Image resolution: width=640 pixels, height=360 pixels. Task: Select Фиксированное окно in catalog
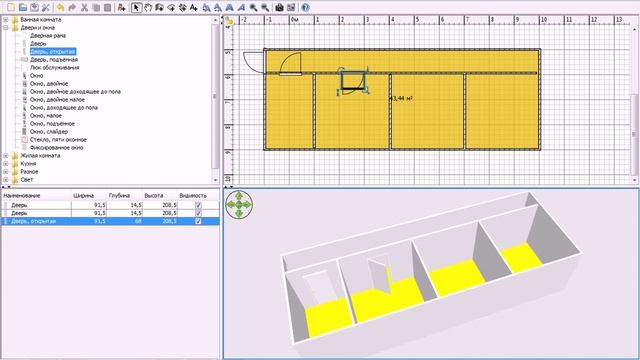coord(56,148)
